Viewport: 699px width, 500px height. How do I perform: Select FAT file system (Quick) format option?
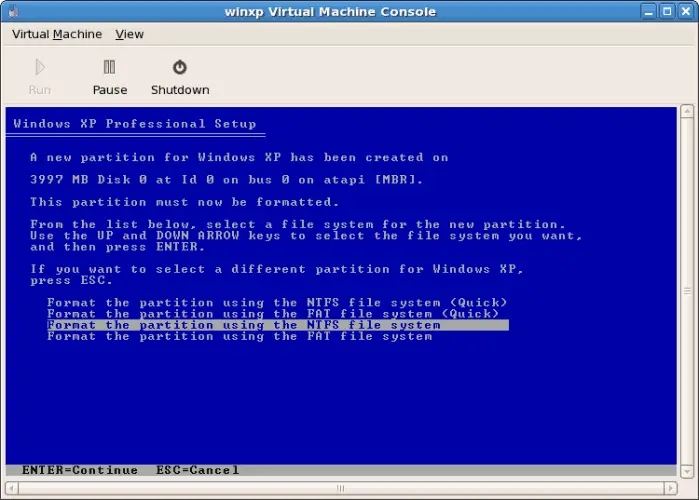273,314
